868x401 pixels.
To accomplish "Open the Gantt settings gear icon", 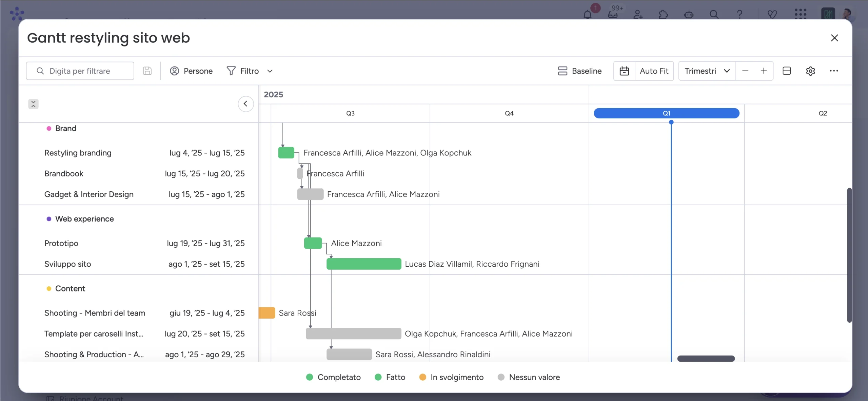I will point(810,71).
